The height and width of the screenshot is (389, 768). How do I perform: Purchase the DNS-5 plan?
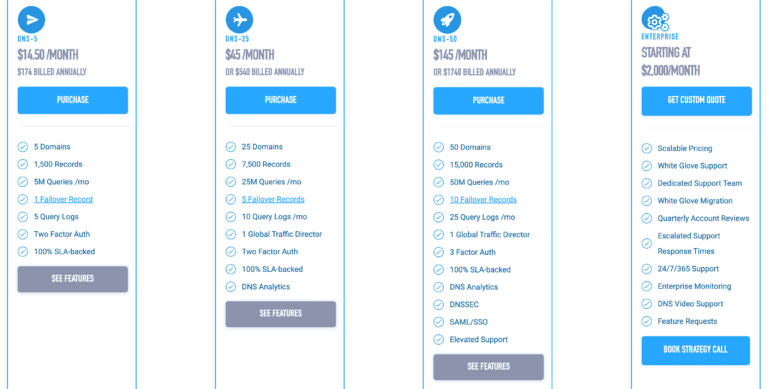pyautogui.click(x=72, y=100)
